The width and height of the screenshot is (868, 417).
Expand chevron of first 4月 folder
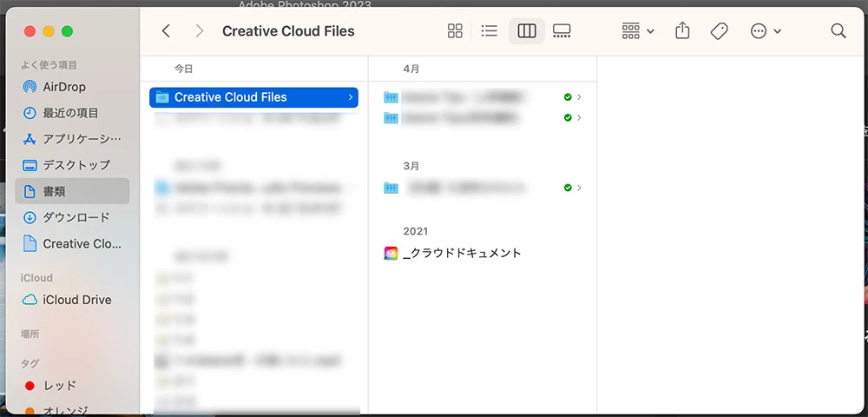pyautogui.click(x=579, y=97)
